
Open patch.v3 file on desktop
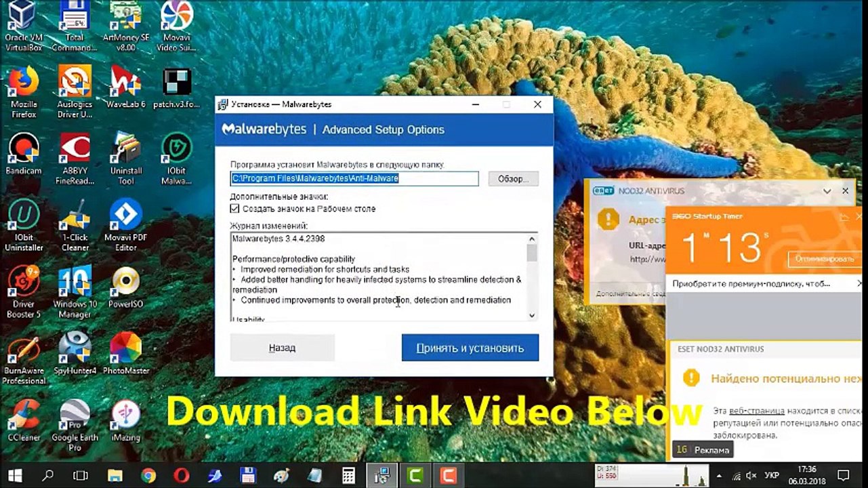(x=177, y=88)
